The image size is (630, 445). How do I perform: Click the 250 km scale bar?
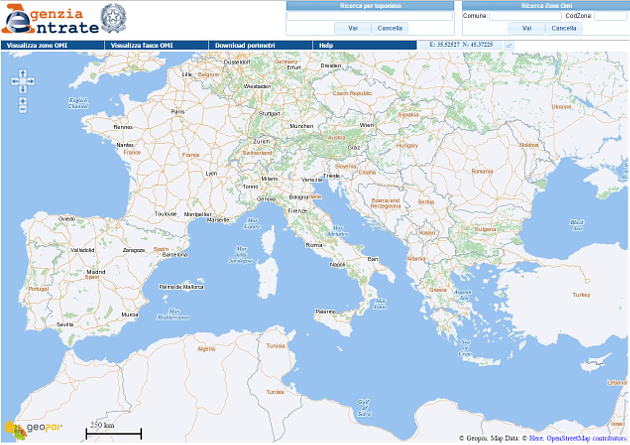(x=113, y=431)
